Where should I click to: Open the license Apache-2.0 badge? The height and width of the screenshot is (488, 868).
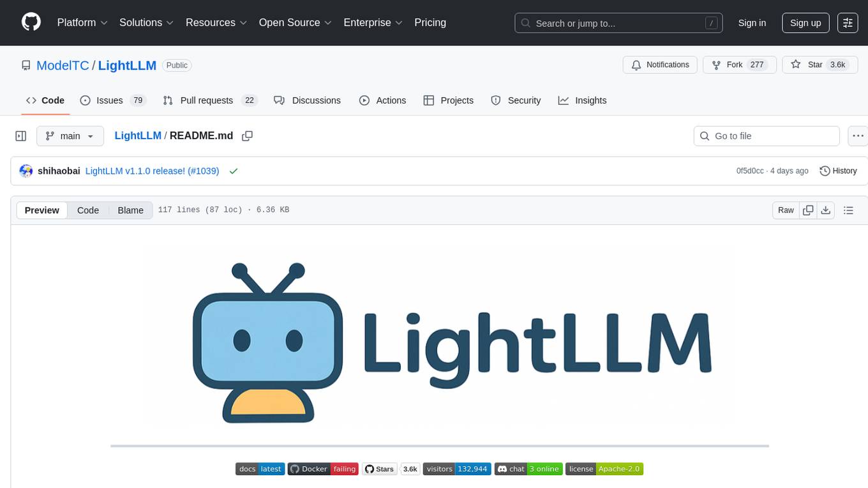point(604,469)
